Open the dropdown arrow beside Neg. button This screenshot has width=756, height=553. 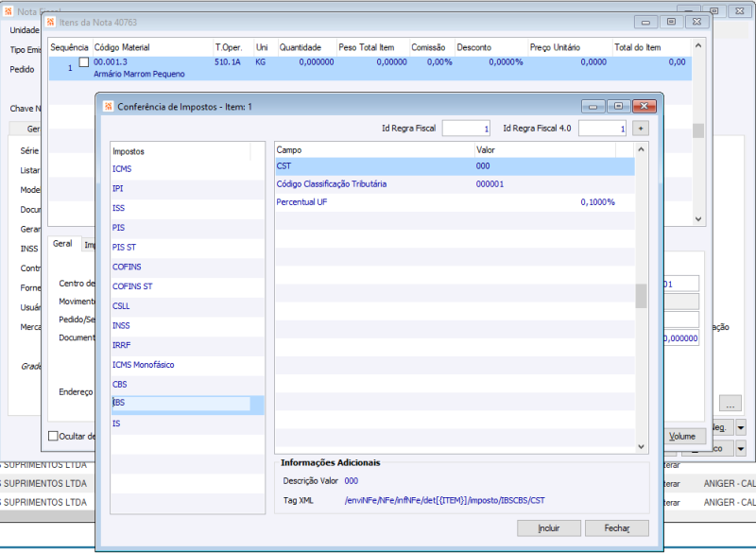[741, 427]
